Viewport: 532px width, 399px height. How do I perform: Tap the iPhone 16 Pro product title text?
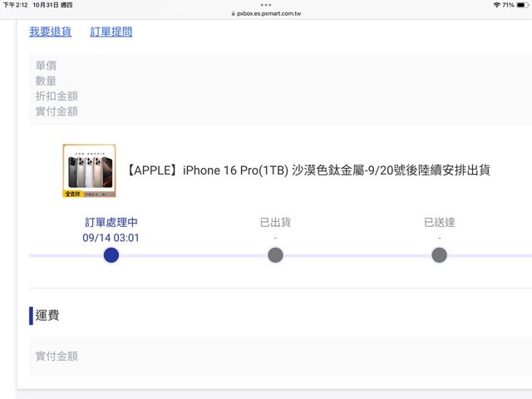(x=308, y=170)
